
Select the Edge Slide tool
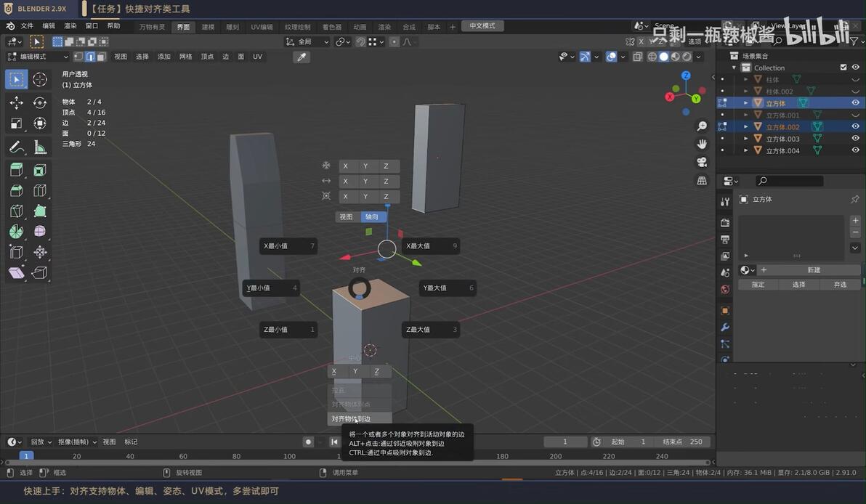(x=17, y=252)
